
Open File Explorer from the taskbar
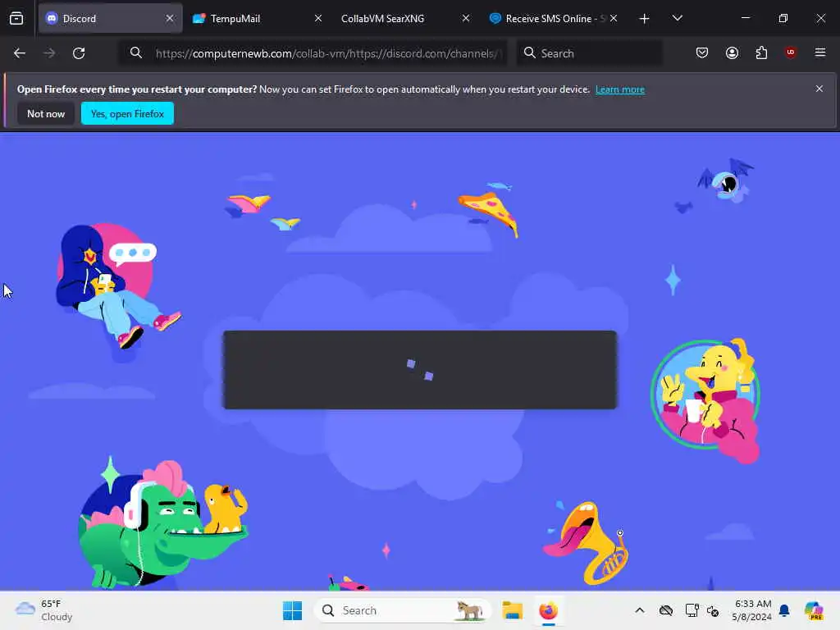tap(512, 610)
